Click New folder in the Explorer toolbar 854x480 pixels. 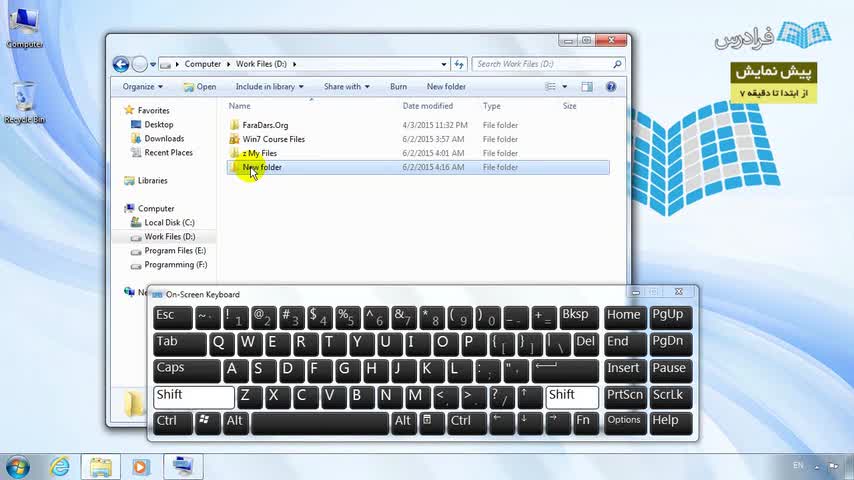(446, 87)
